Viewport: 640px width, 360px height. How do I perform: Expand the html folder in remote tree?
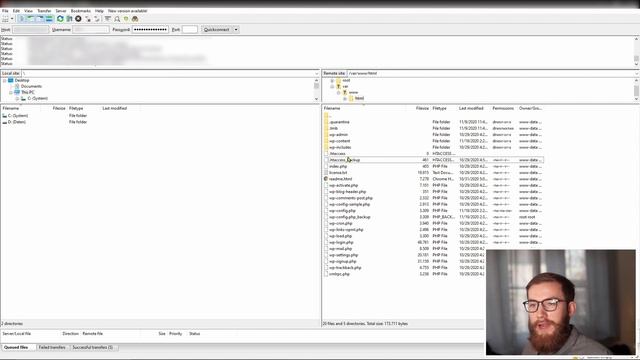[345, 99]
